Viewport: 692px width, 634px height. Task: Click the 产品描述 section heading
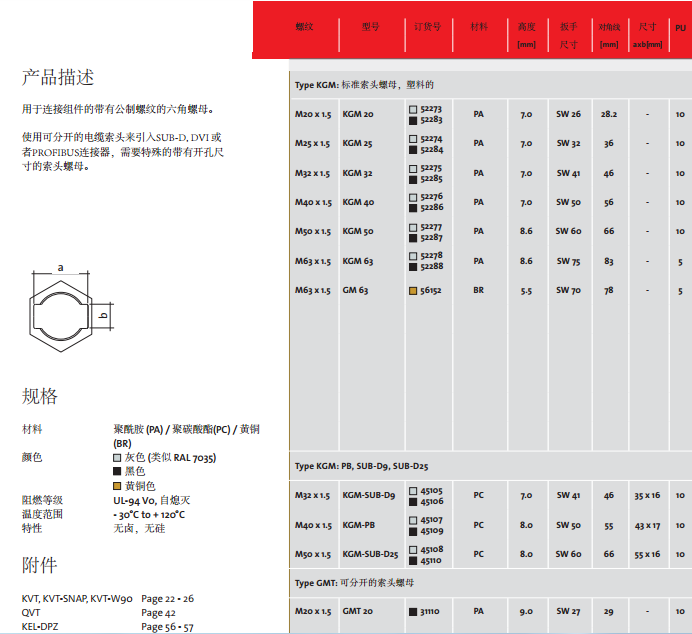(58, 78)
